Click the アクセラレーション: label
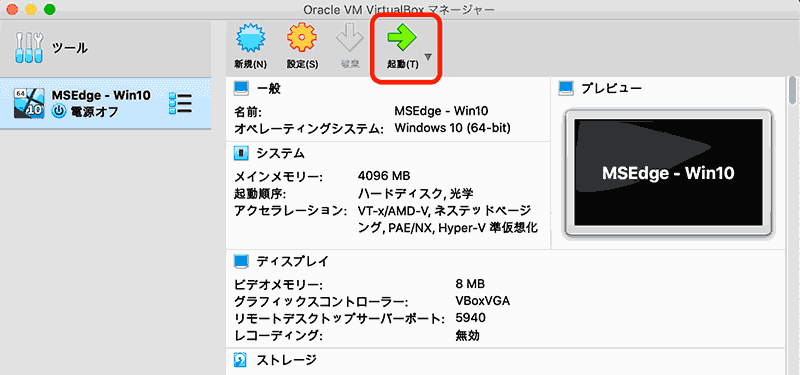Viewport: 800px width, 375px height. tap(290, 211)
